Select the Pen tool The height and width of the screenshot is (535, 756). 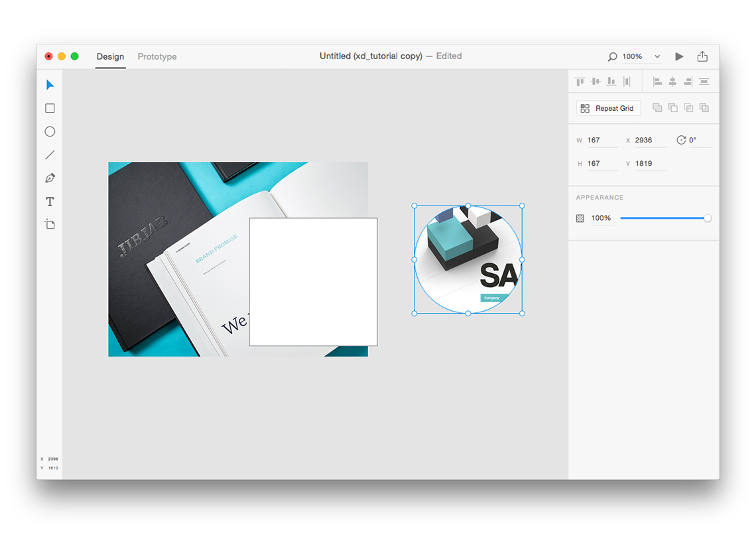[50, 178]
